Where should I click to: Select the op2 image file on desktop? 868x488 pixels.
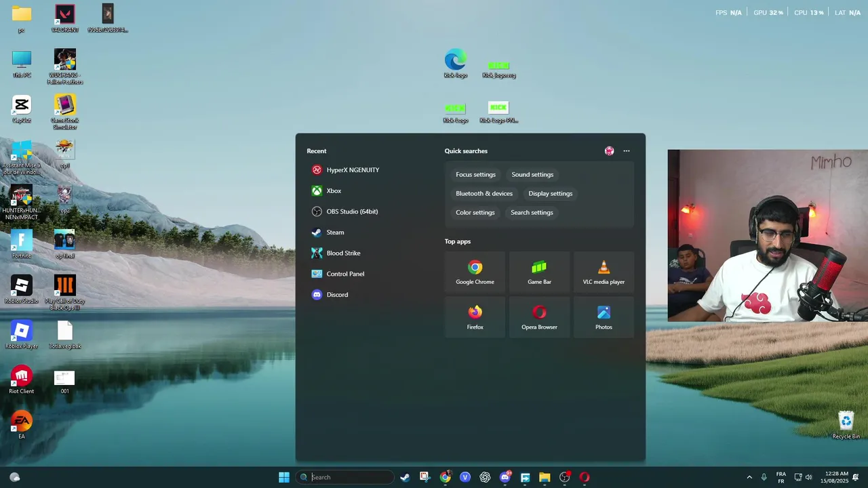click(x=65, y=199)
